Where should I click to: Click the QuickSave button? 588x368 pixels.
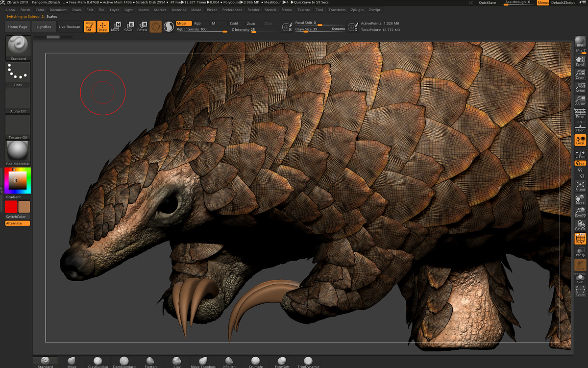tap(487, 2)
